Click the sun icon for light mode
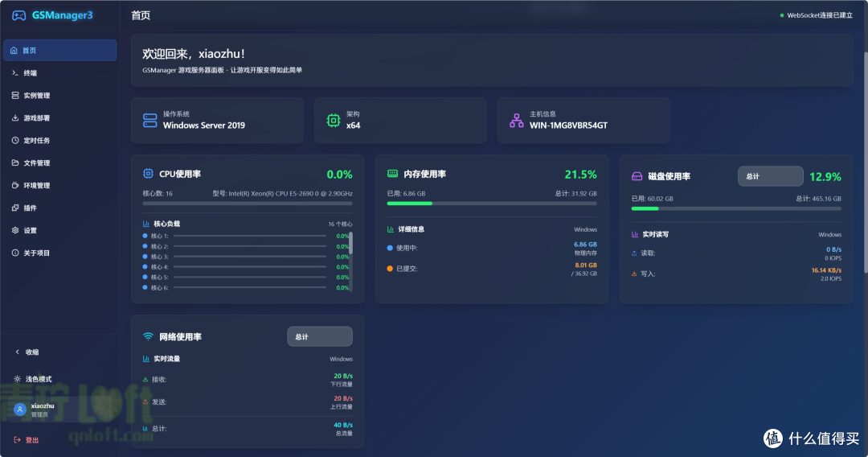Screen dimensions: 868x457 17,380
